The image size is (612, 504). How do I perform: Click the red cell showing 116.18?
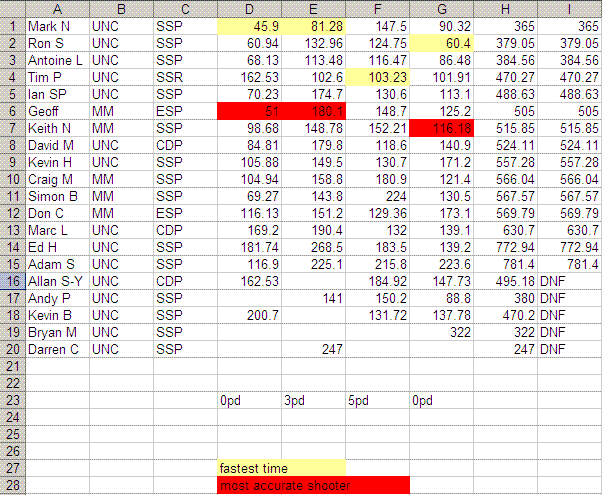441,128
